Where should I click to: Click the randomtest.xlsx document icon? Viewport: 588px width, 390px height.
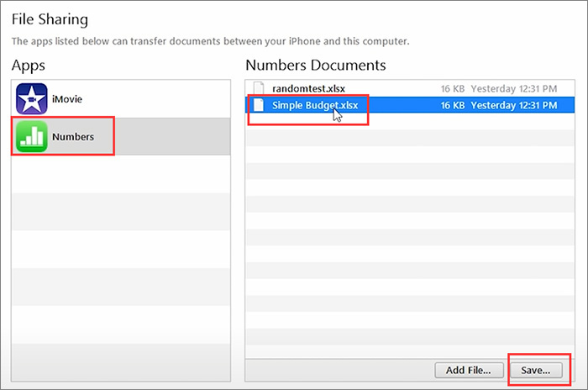click(259, 88)
